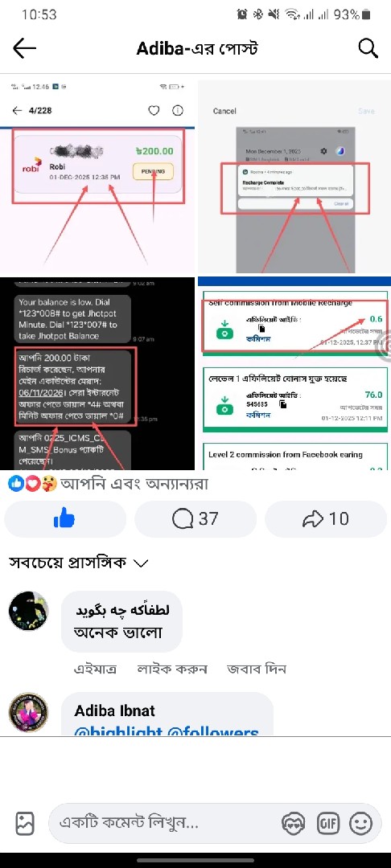The width and height of the screenshot is (391, 868).
Task: Expand the সবচেয়ে প্রাসঙ্গিক sort dropdown
Action: (79, 563)
